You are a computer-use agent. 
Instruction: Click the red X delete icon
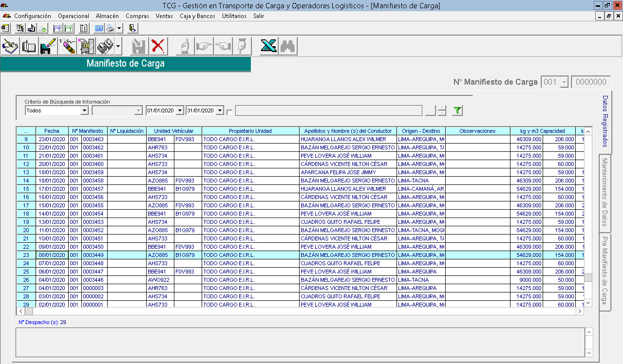pos(158,47)
